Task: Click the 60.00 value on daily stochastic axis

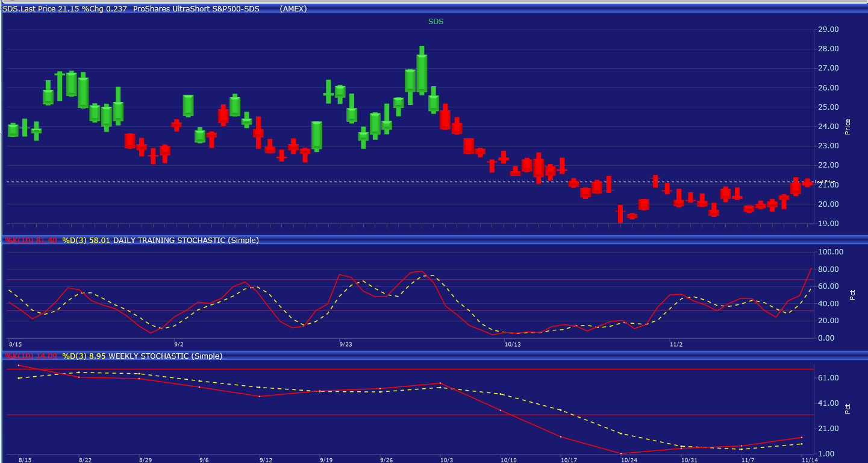Action: click(828, 286)
